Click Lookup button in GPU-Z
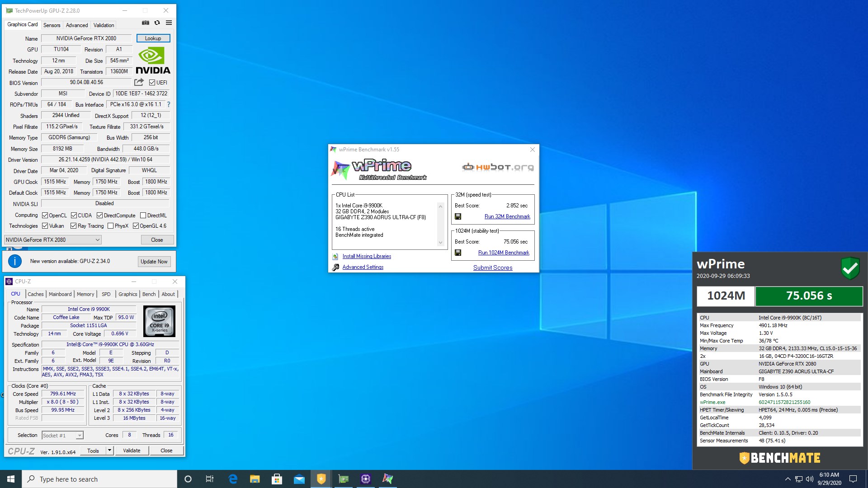The width and height of the screenshot is (868, 488). click(153, 38)
